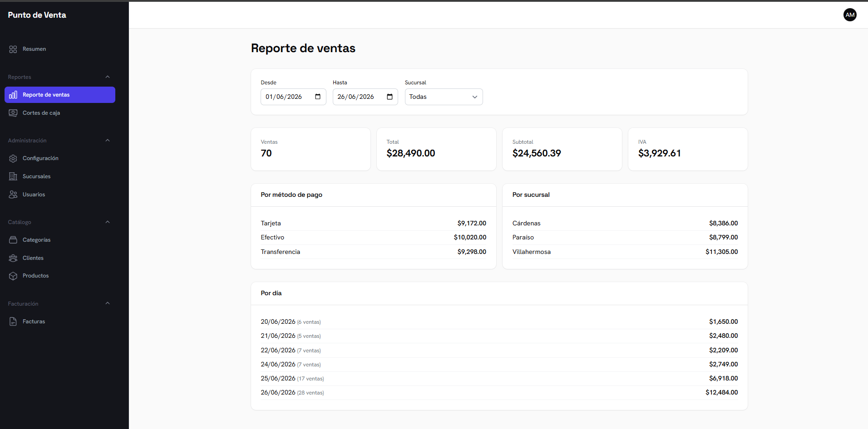Image resolution: width=868 pixels, height=429 pixels.
Task: Open the AM user avatar menu
Action: 850,15
